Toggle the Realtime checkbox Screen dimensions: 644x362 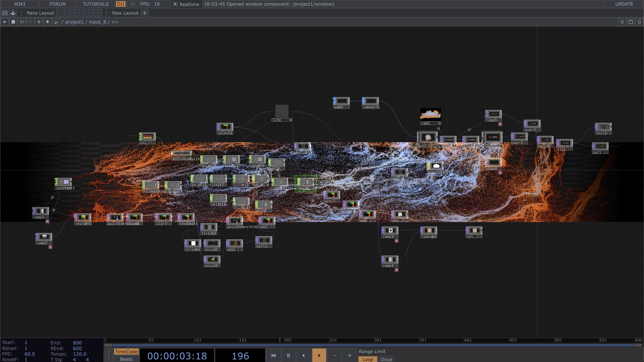175,4
